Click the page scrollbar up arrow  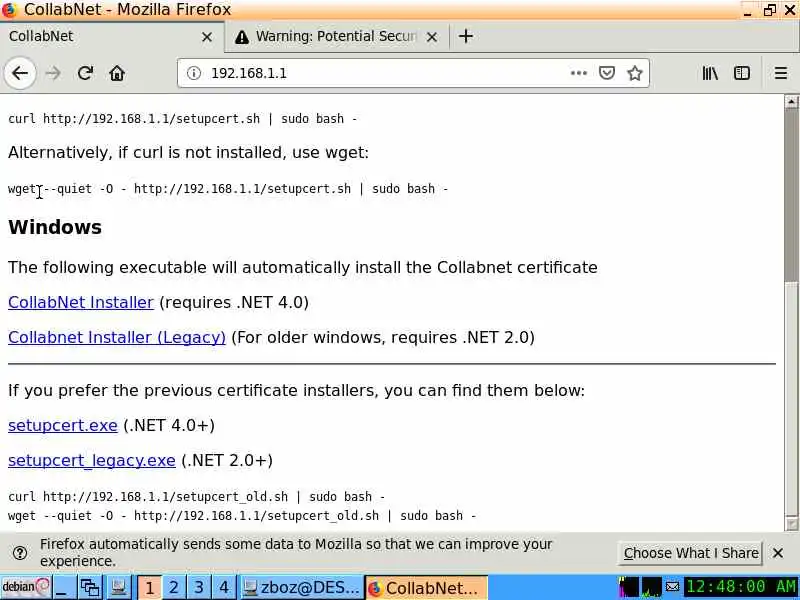pos(791,102)
